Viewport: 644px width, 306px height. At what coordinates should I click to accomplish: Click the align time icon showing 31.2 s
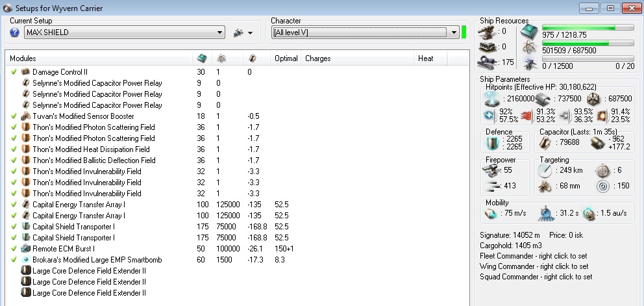coord(545,213)
